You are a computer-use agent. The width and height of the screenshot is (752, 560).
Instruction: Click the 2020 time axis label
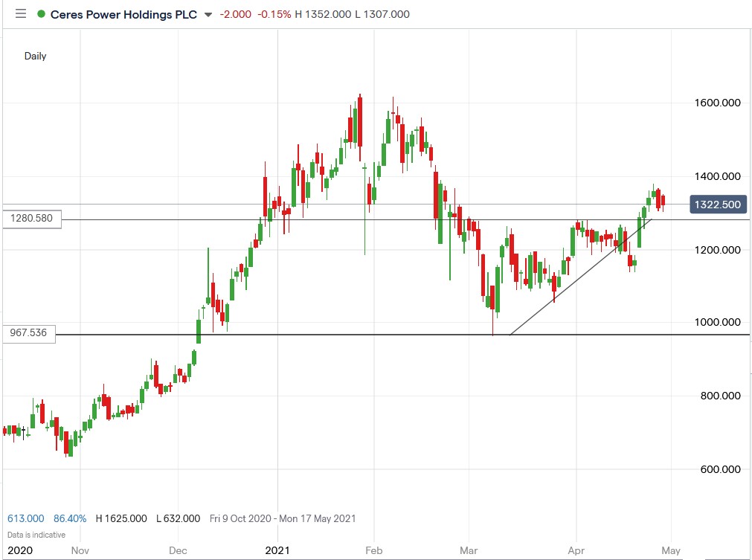click(x=20, y=550)
